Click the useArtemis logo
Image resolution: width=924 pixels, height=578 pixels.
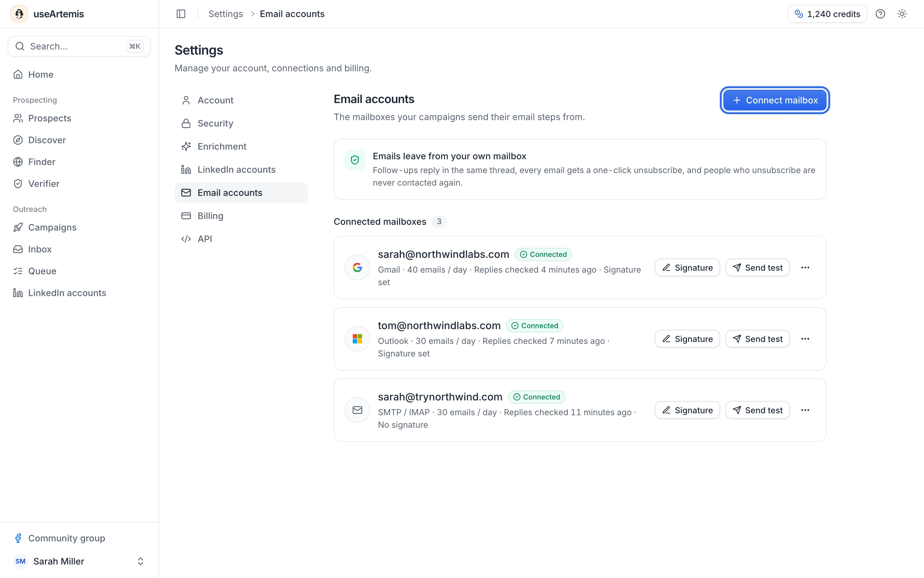point(19,14)
